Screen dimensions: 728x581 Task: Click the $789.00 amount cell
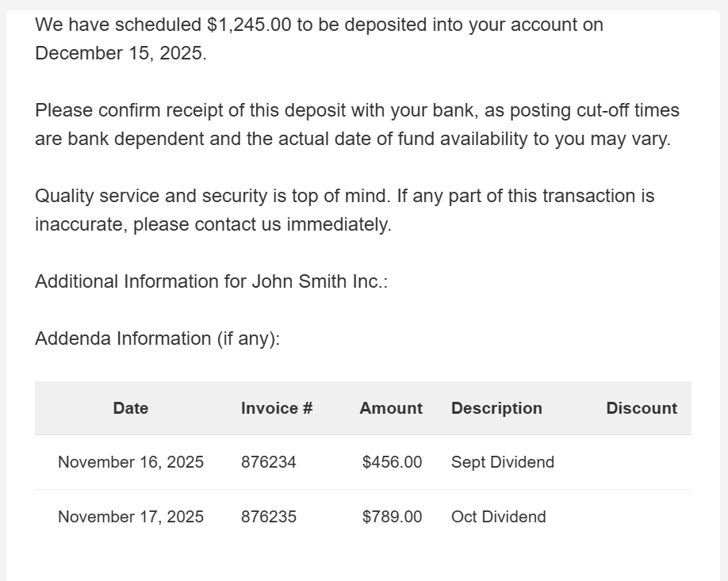click(392, 517)
